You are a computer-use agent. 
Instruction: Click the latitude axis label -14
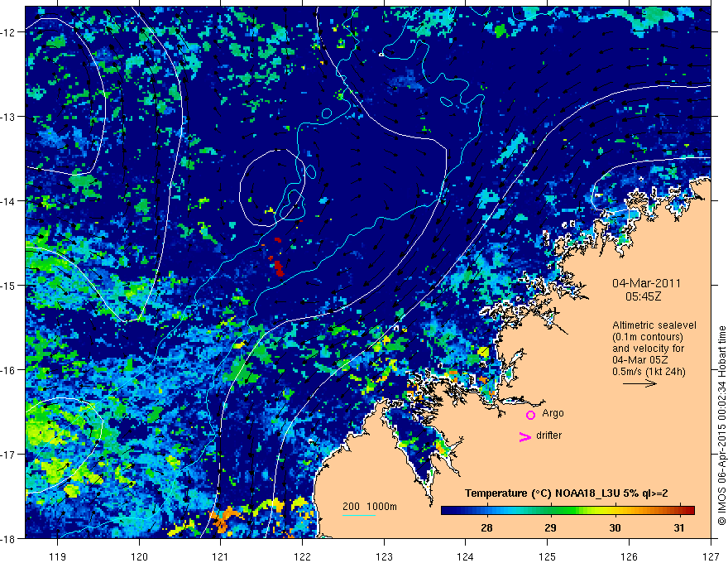[9, 201]
